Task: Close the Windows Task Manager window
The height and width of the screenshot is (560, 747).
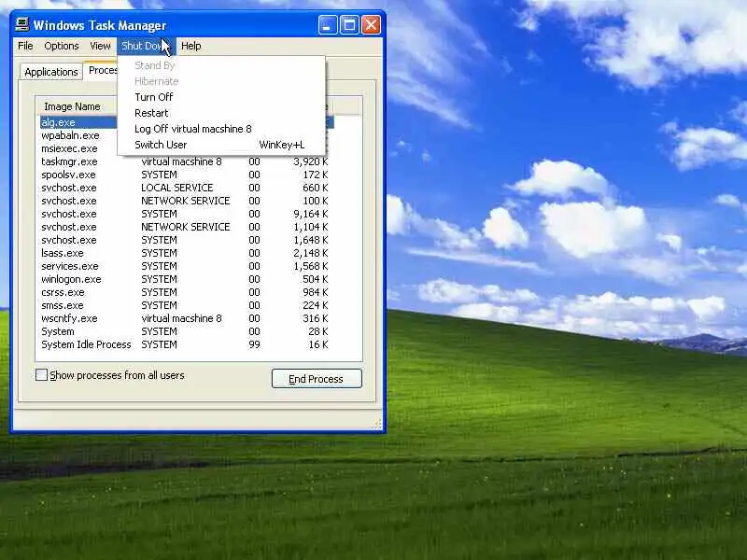Action: click(371, 25)
